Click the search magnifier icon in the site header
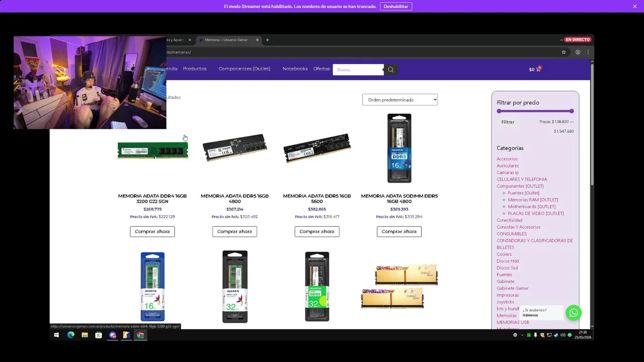 tap(390, 69)
